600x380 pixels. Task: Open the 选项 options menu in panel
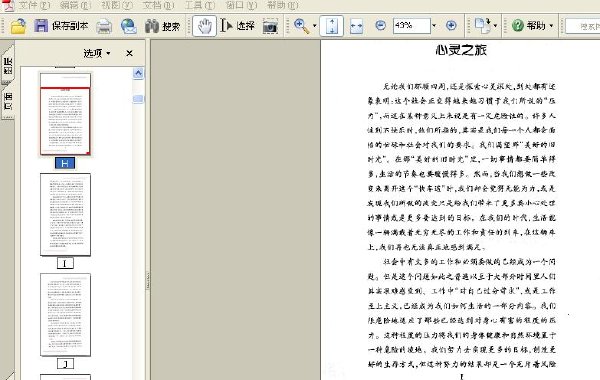tap(97, 53)
